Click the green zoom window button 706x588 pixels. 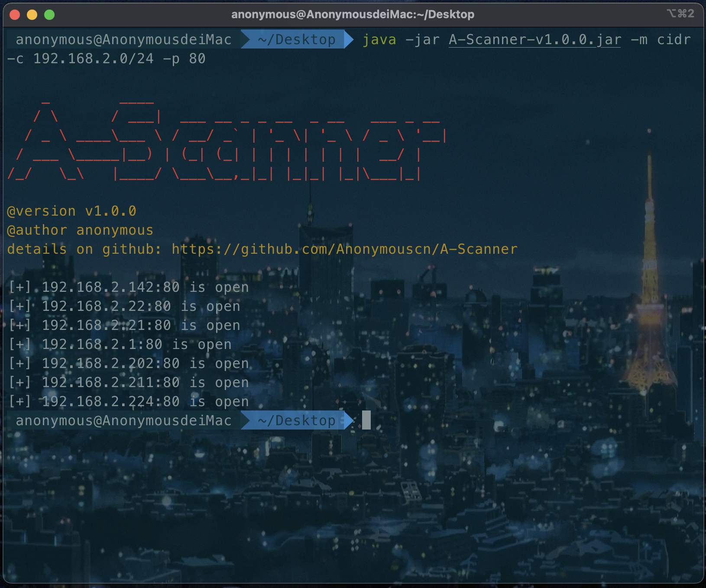pos(49,15)
